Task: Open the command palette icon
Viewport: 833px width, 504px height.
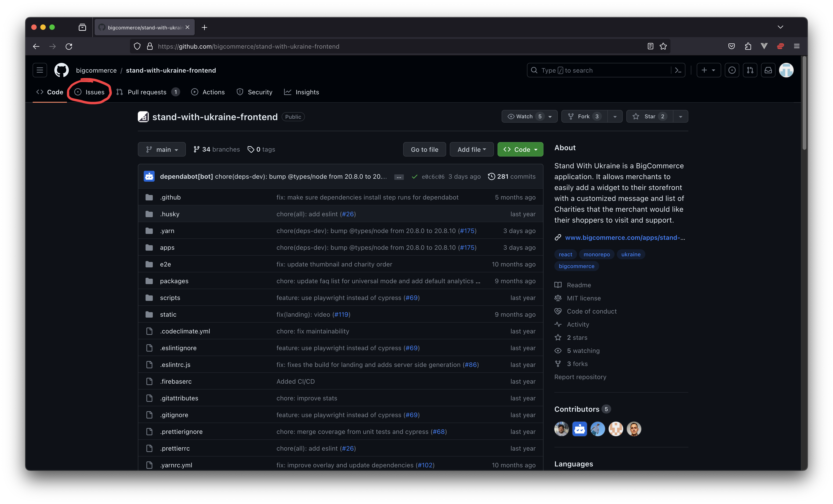Action: tap(678, 70)
